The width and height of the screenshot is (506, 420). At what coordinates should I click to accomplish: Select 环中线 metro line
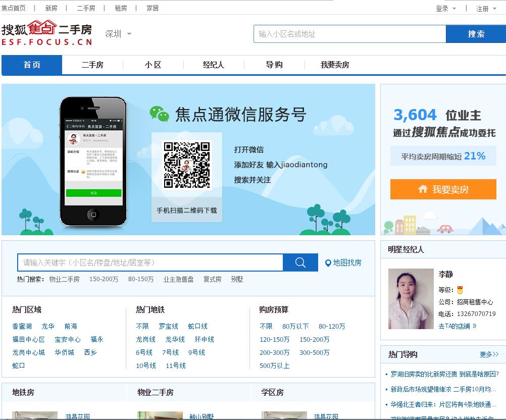click(x=205, y=339)
